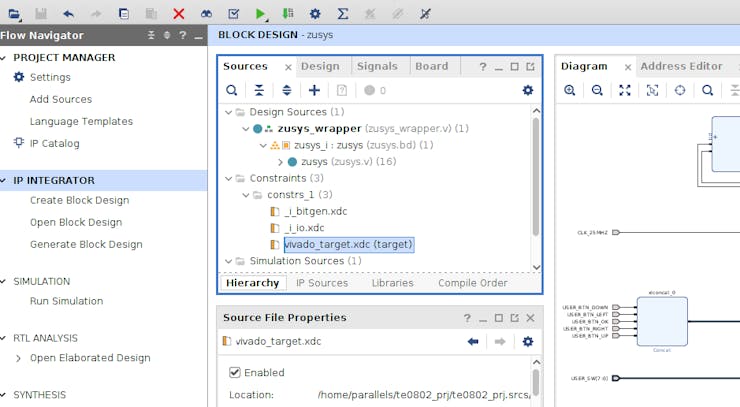Select the IP Sources bottom tab
Image resolution: width=740 pixels, height=407 pixels.
tap(322, 283)
